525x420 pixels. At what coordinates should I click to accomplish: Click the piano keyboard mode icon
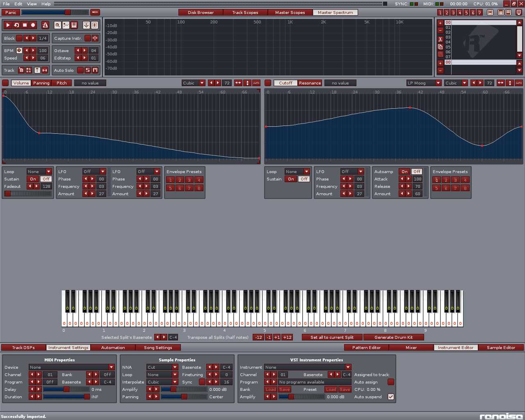pyautogui.click(x=74, y=25)
